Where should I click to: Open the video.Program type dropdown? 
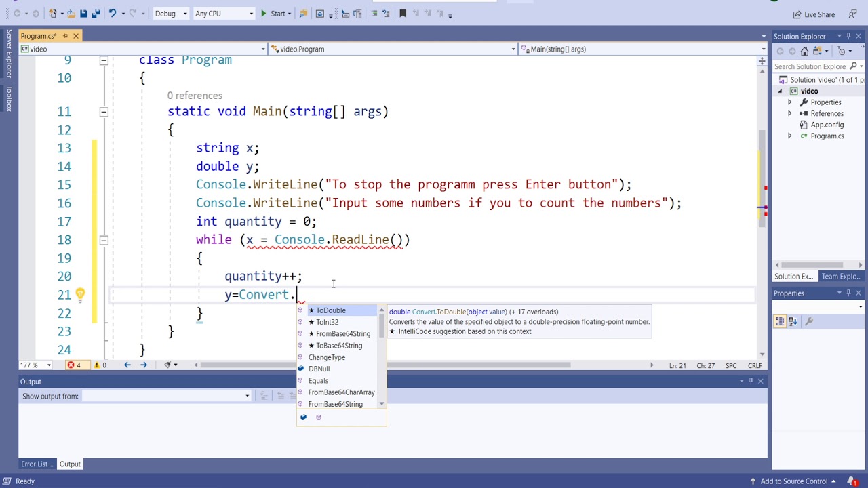tap(393, 49)
